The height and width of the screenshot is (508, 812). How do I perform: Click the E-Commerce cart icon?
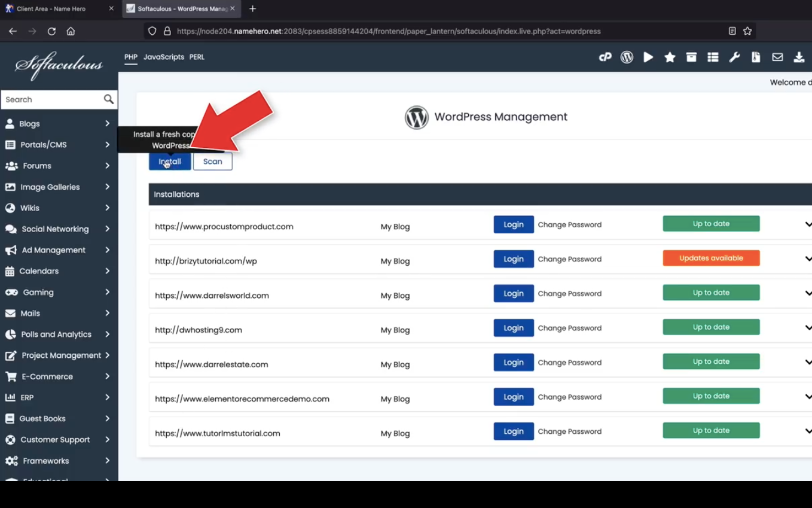[x=11, y=376]
